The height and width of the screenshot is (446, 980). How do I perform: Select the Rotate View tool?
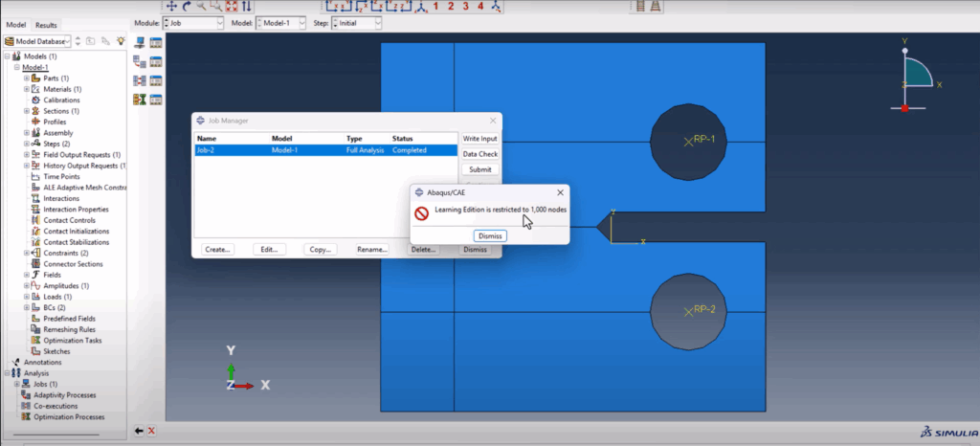tap(187, 7)
